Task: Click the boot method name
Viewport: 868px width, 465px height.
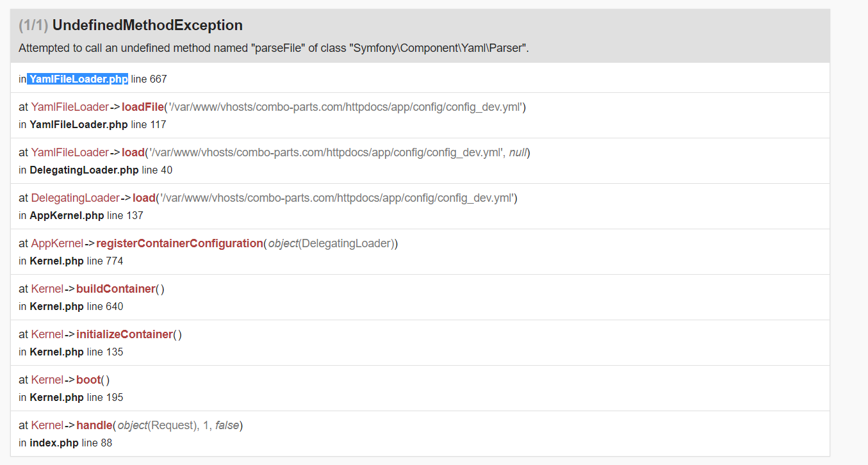Action: 88,380
